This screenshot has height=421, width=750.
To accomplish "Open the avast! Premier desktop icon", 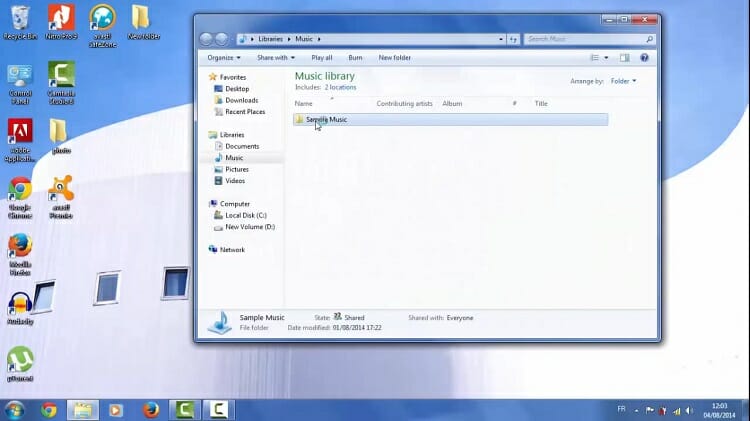I will (x=61, y=198).
